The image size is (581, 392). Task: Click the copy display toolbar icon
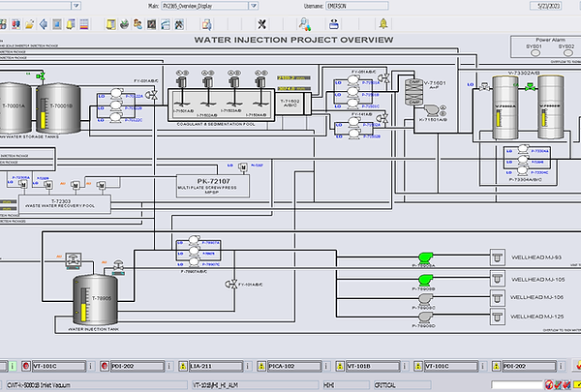(x=207, y=24)
